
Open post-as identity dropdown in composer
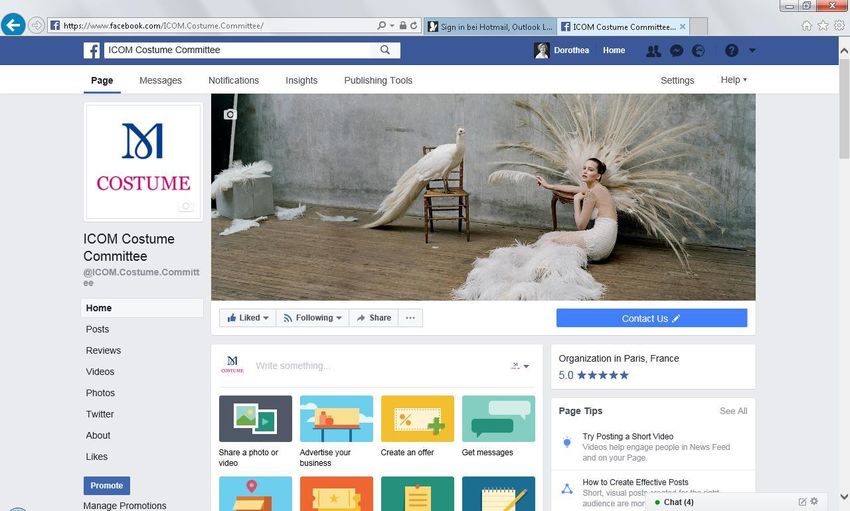coord(520,366)
